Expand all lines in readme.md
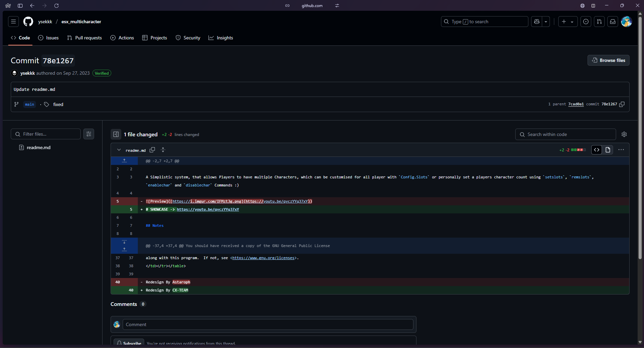The width and height of the screenshot is (644, 348). [x=163, y=150]
